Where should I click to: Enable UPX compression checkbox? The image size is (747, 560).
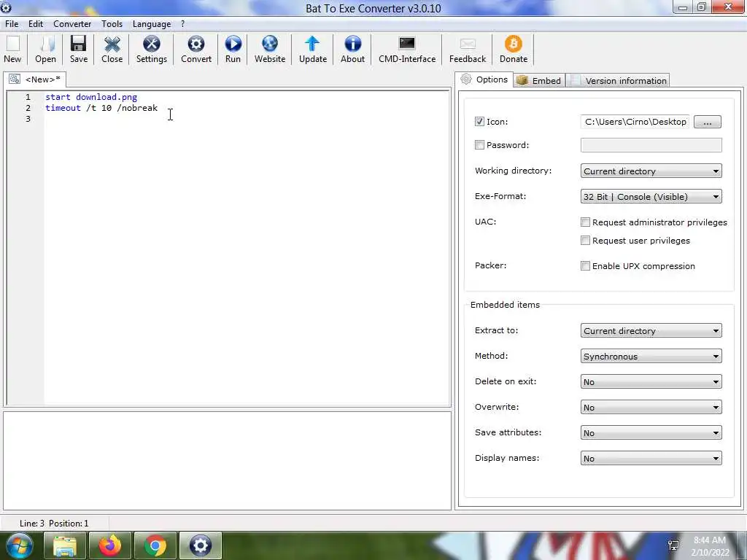coord(585,265)
